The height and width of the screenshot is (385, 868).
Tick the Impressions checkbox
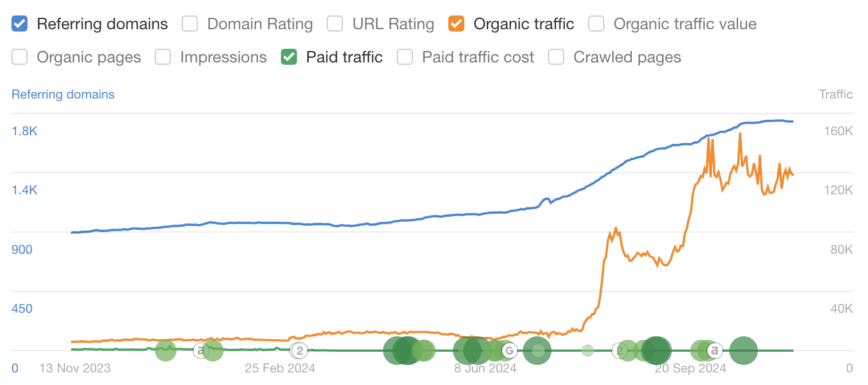[x=163, y=57]
